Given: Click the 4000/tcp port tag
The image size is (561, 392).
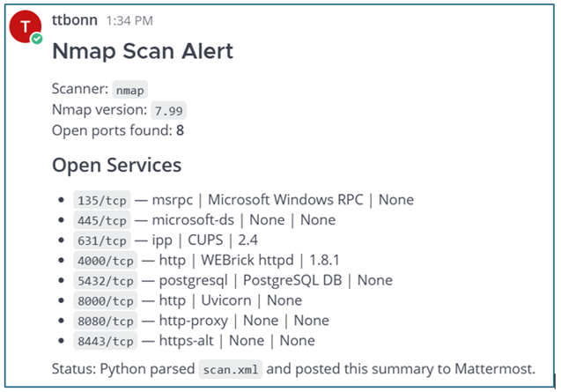Looking at the screenshot, I should coord(105,260).
